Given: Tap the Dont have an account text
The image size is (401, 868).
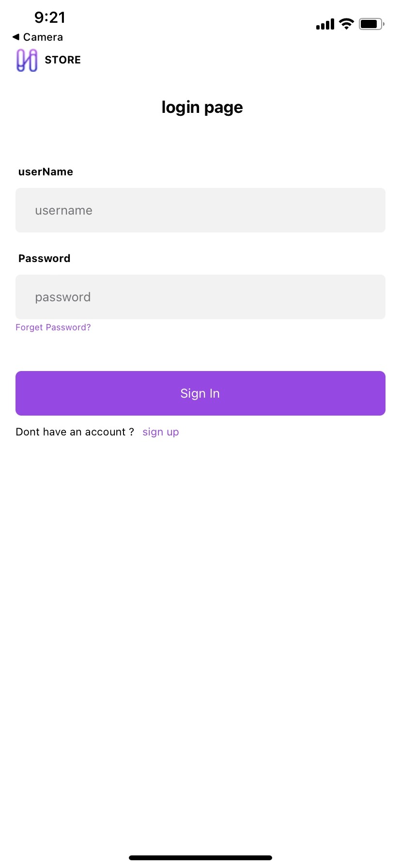Looking at the screenshot, I should (75, 432).
